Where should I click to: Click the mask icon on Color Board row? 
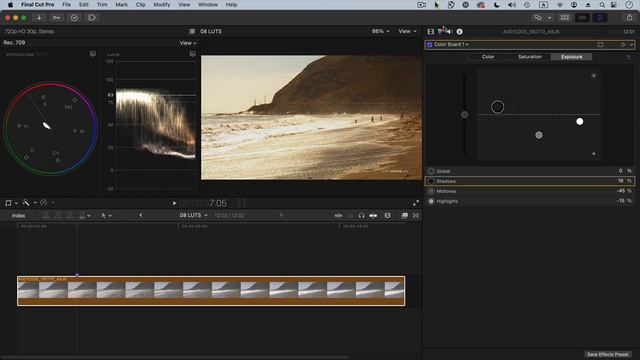click(x=600, y=44)
